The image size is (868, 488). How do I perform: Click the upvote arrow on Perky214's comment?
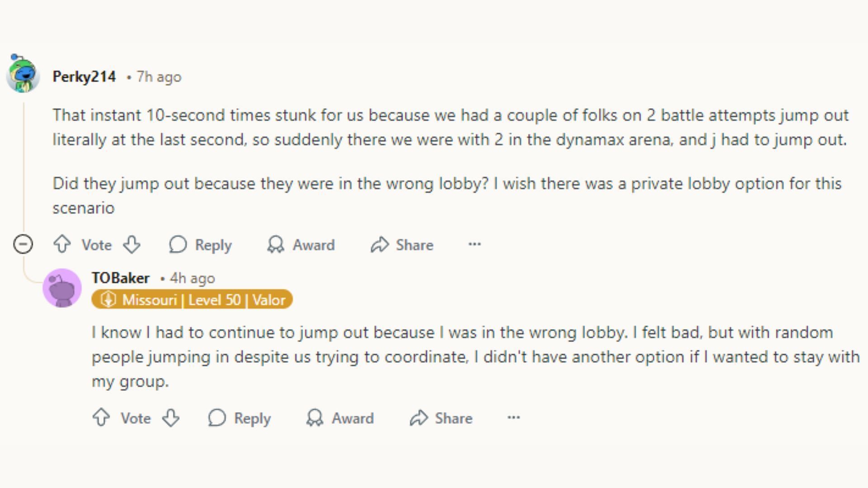tap(62, 244)
